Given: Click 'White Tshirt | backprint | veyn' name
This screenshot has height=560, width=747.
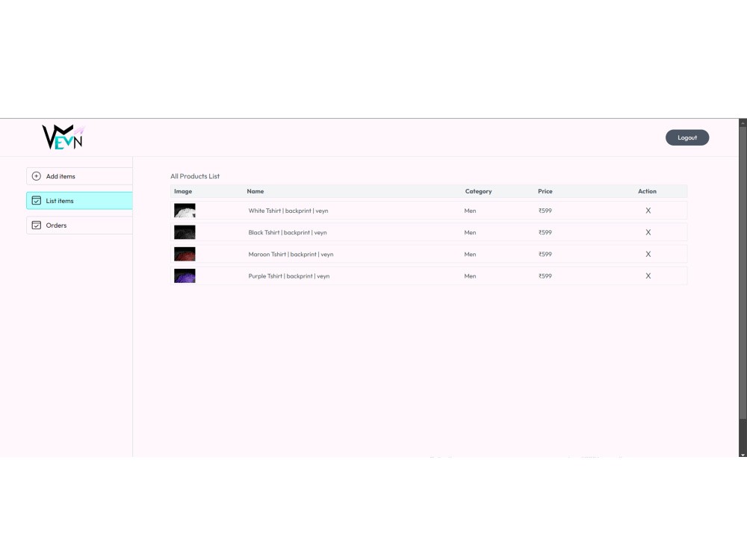Looking at the screenshot, I should tap(288, 211).
